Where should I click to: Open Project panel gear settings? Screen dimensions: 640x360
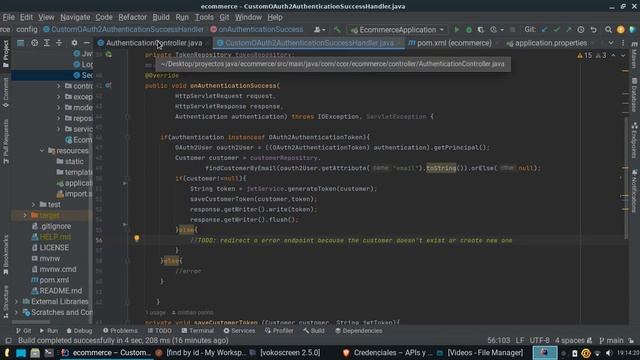click(74, 43)
